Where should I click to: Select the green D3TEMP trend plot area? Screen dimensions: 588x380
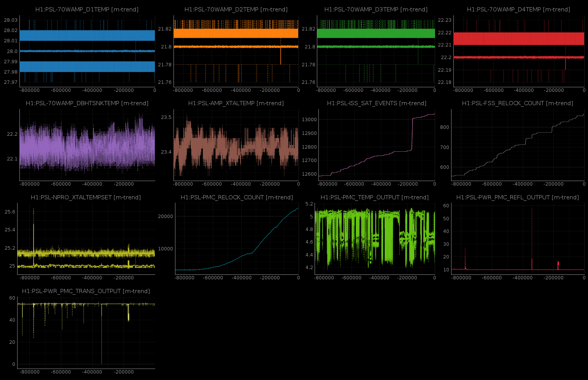[376, 51]
